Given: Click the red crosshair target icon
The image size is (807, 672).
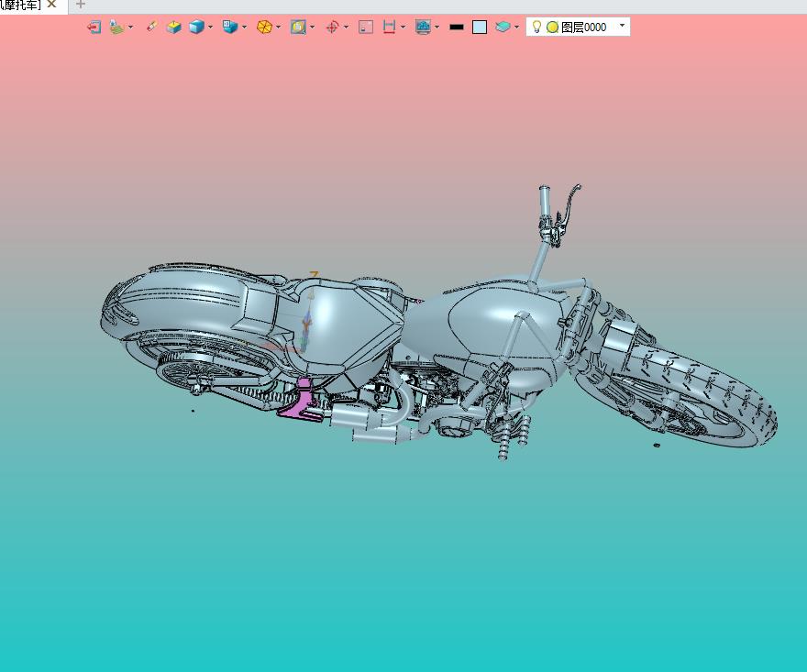Looking at the screenshot, I should point(333,27).
